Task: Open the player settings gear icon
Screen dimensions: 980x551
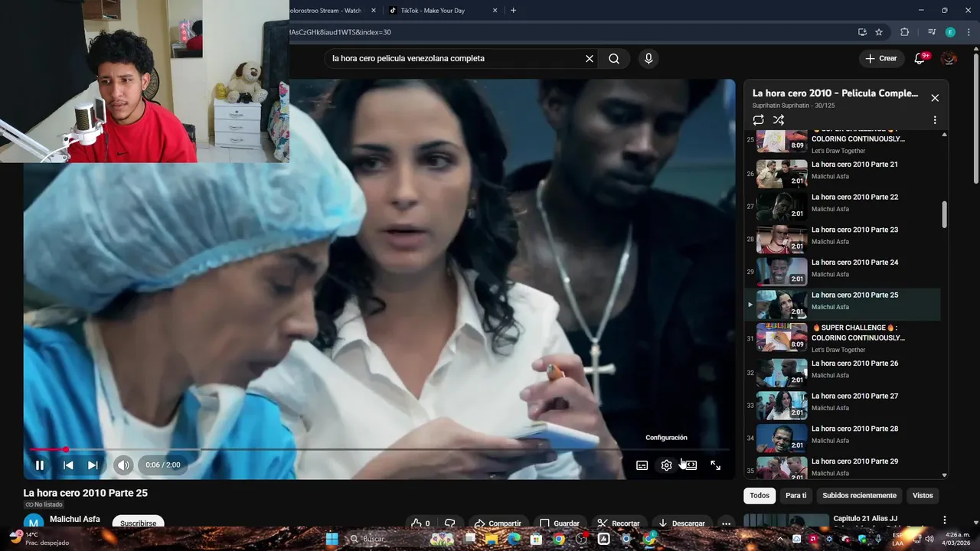Action: pos(667,465)
